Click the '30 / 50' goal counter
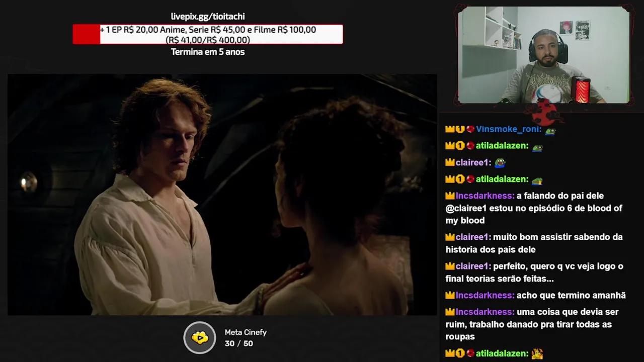This screenshot has width=644, height=362. coord(239,343)
